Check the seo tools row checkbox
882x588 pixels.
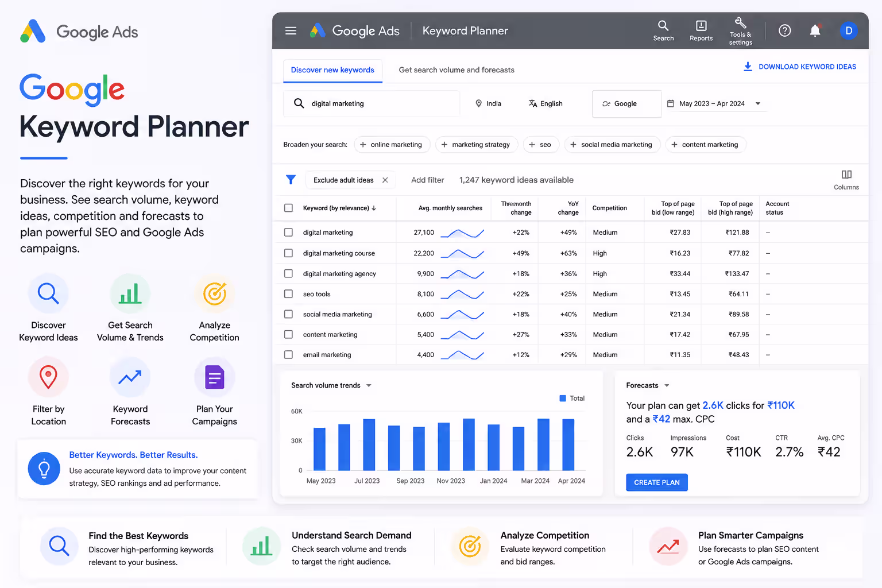click(288, 294)
